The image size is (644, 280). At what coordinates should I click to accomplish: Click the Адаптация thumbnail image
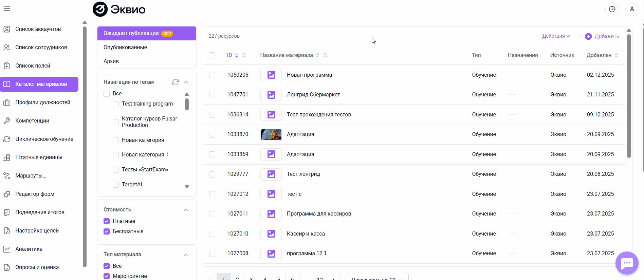(x=271, y=134)
